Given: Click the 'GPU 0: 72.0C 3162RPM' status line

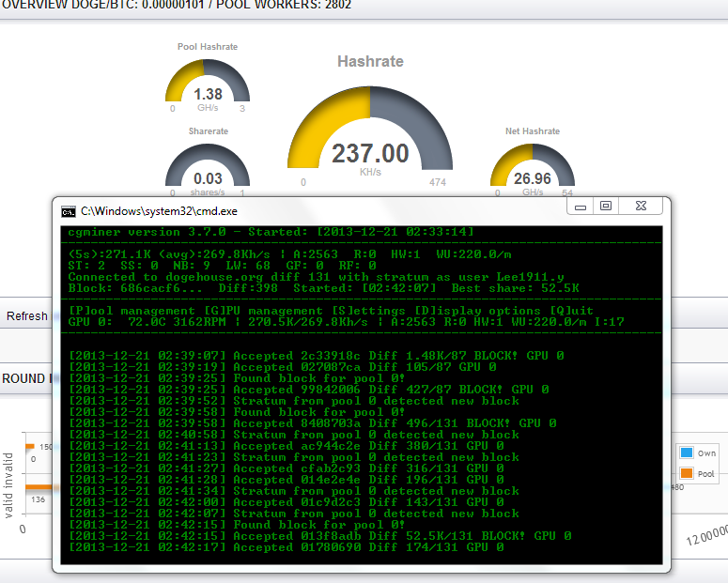Looking at the screenshot, I should pos(347,322).
